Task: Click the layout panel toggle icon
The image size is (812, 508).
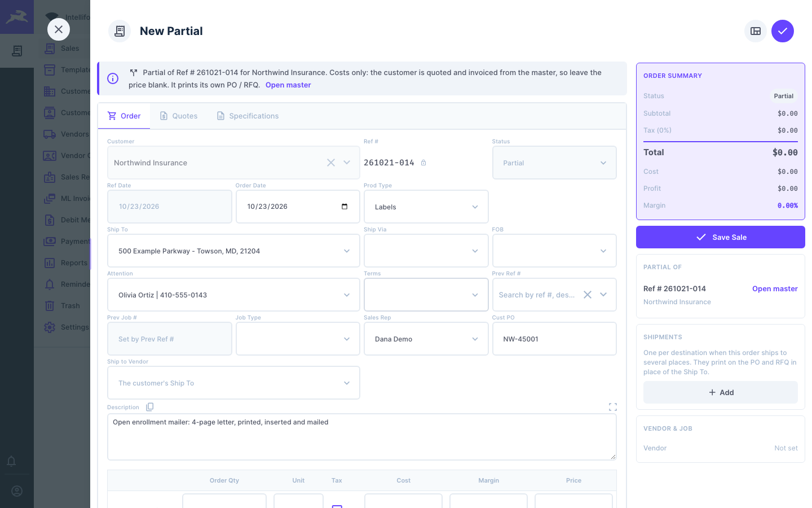Action: coord(756,31)
